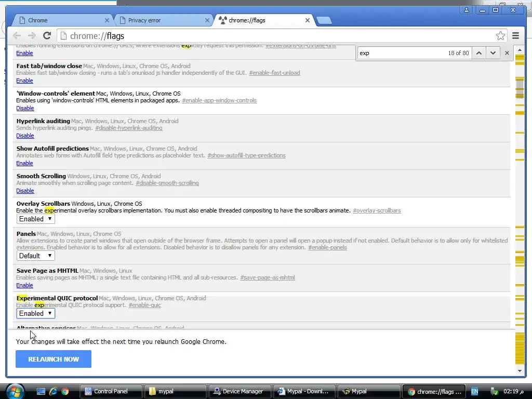Open Experimental QUIC protocol dropdown
Screen dimensions: 532x399
36,313
